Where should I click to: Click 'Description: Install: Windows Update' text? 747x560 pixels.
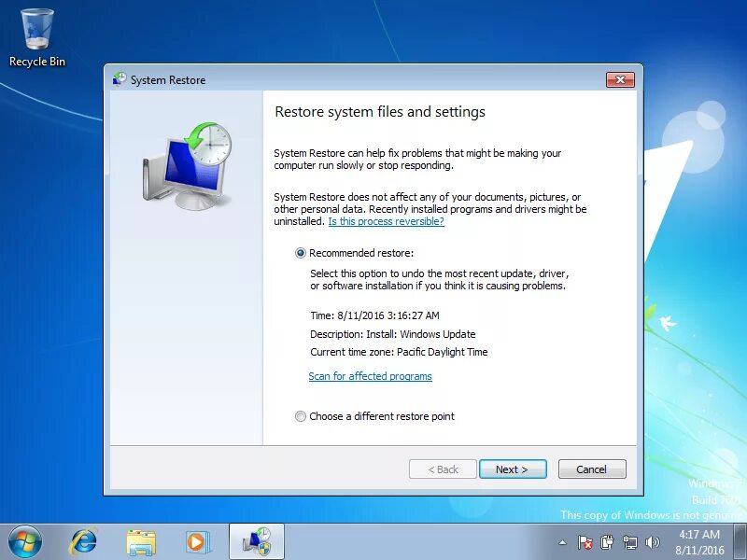(x=392, y=334)
